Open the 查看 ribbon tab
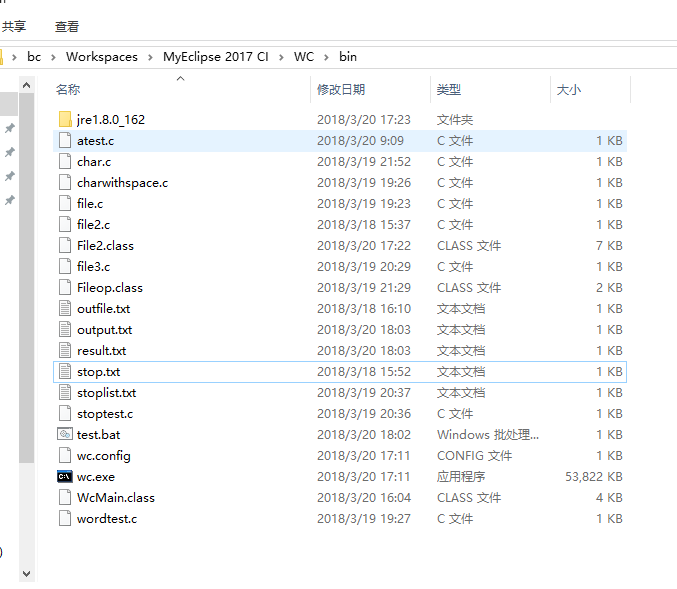Viewport: 677px width, 589px height. (x=67, y=27)
